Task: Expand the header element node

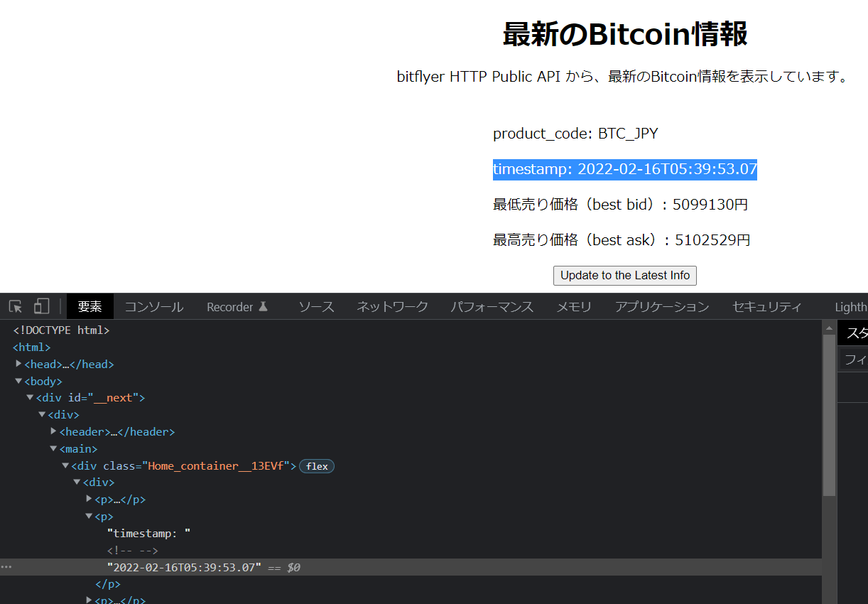Action: 53,431
